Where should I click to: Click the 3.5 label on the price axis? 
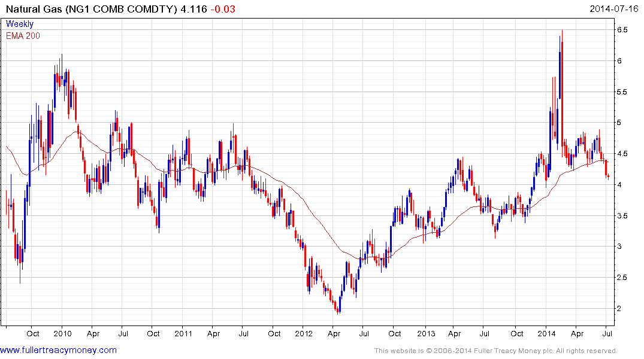622,216
